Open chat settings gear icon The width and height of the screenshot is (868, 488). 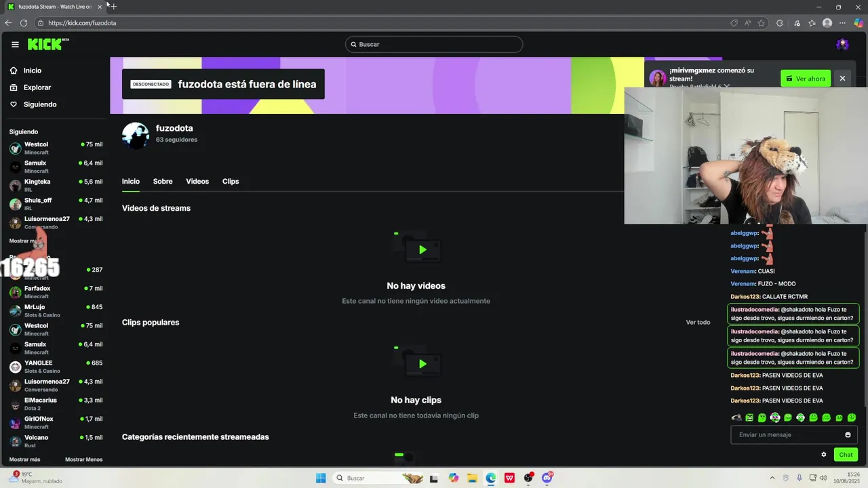pos(824,455)
